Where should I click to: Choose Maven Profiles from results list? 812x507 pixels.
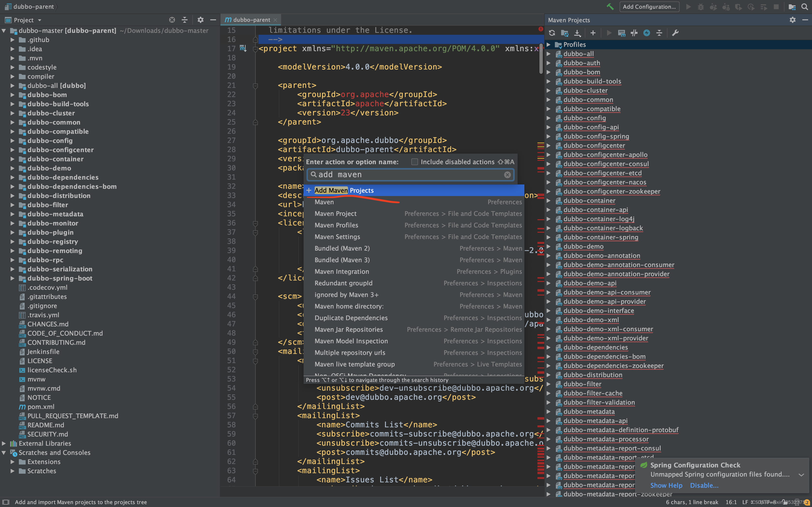point(336,225)
